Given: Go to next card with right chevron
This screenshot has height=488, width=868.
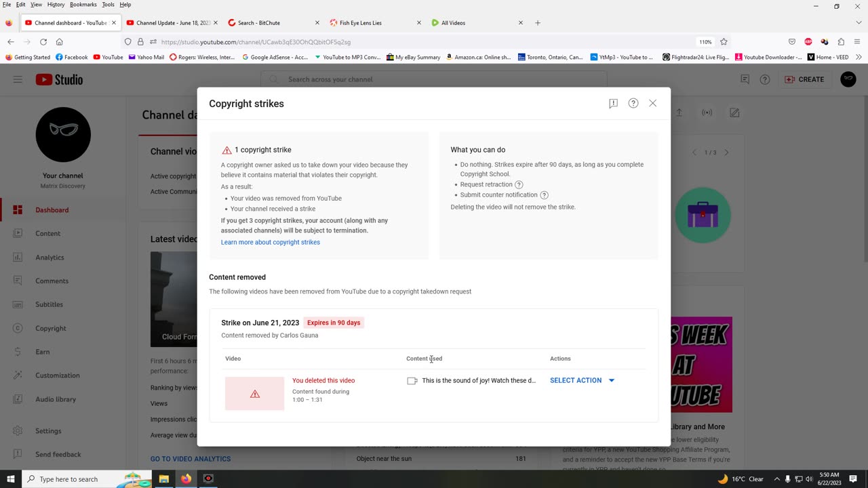Looking at the screenshot, I should point(726,152).
